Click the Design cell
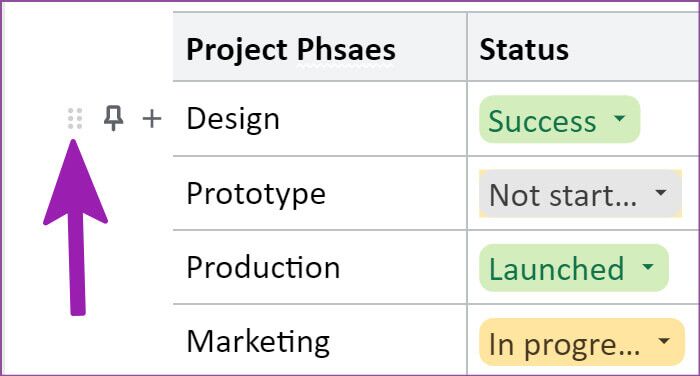Screen dimensions: 700x376 [x=320, y=119]
